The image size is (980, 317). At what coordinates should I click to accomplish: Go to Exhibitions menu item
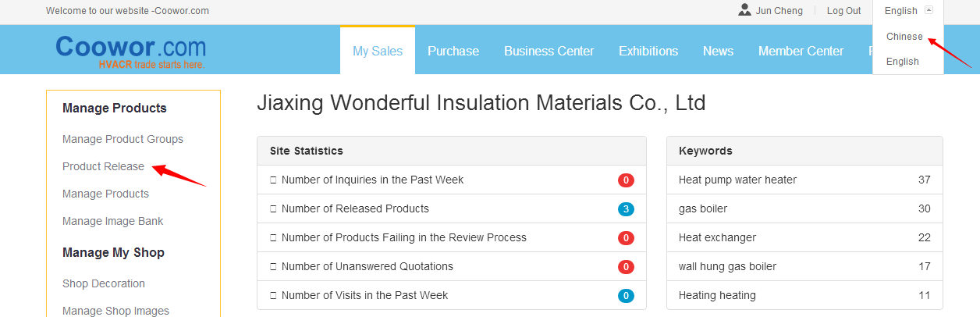click(x=648, y=51)
